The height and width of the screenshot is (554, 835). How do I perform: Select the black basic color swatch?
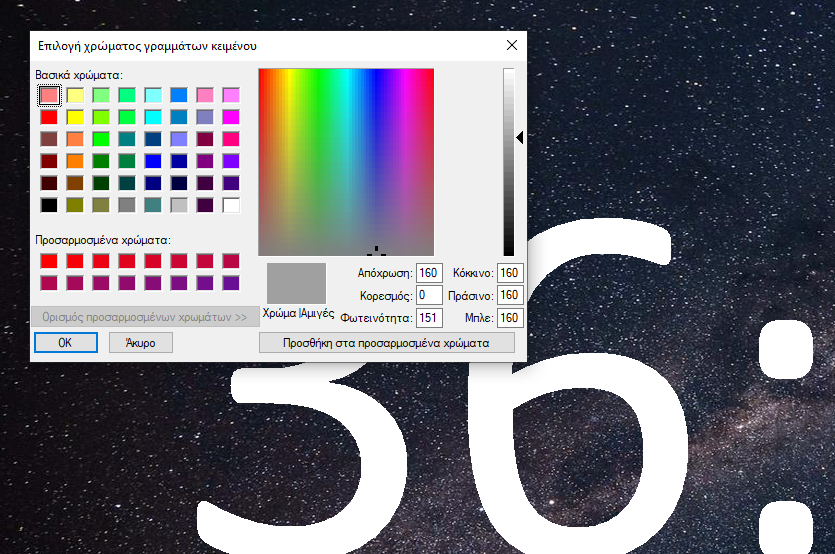tap(49, 205)
